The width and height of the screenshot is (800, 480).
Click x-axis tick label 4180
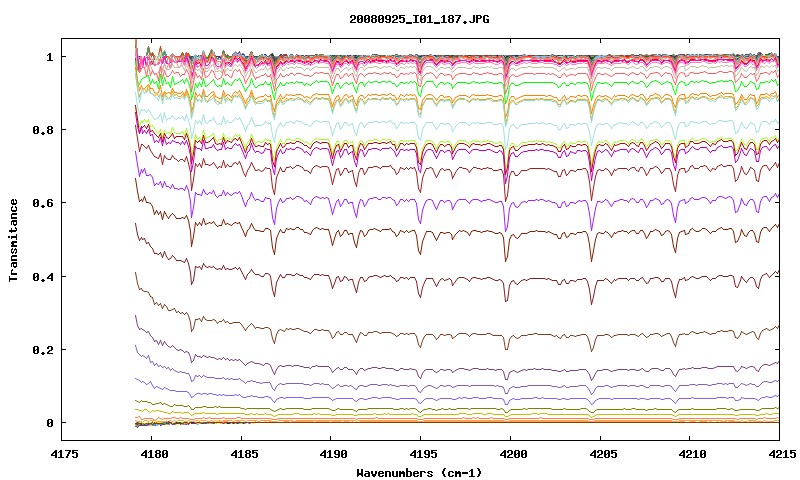click(x=155, y=454)
